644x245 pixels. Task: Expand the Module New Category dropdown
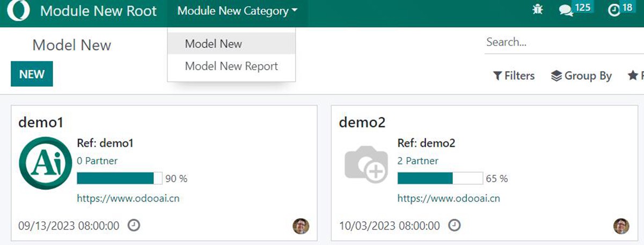pos(237,11)
